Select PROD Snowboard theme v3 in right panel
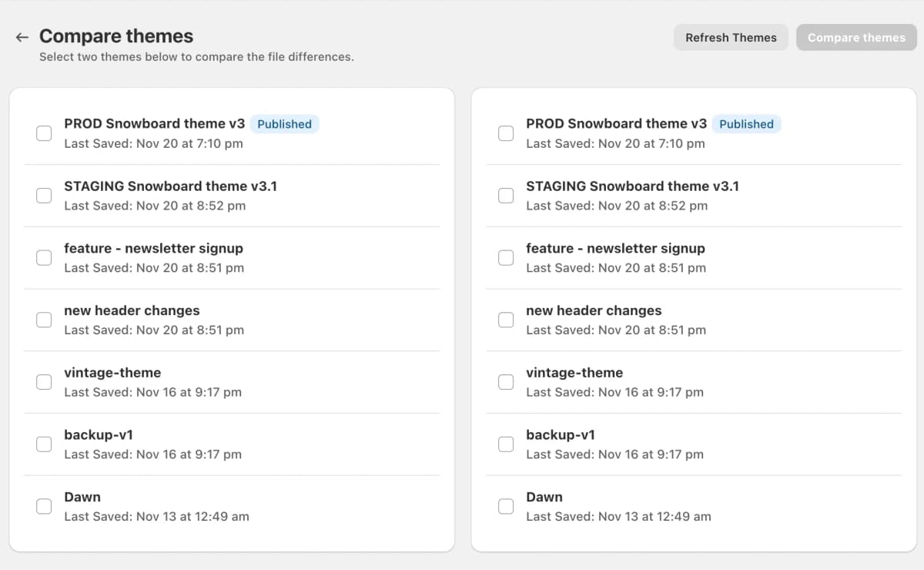924x570 pixels. click(506, 132)
